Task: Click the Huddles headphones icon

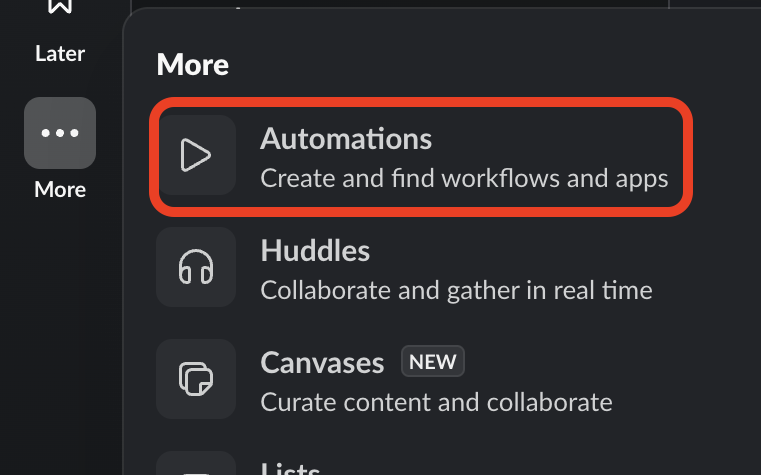Action: (196, 267)
